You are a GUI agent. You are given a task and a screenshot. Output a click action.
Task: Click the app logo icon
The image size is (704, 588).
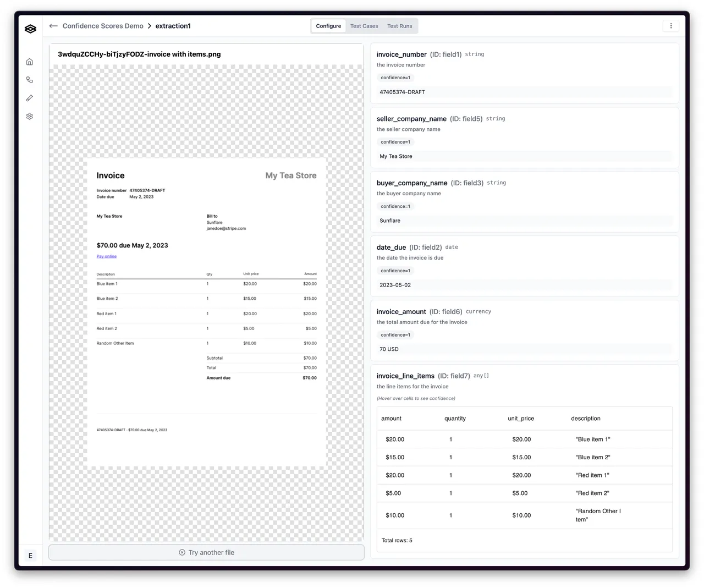[x=30, y=29]
